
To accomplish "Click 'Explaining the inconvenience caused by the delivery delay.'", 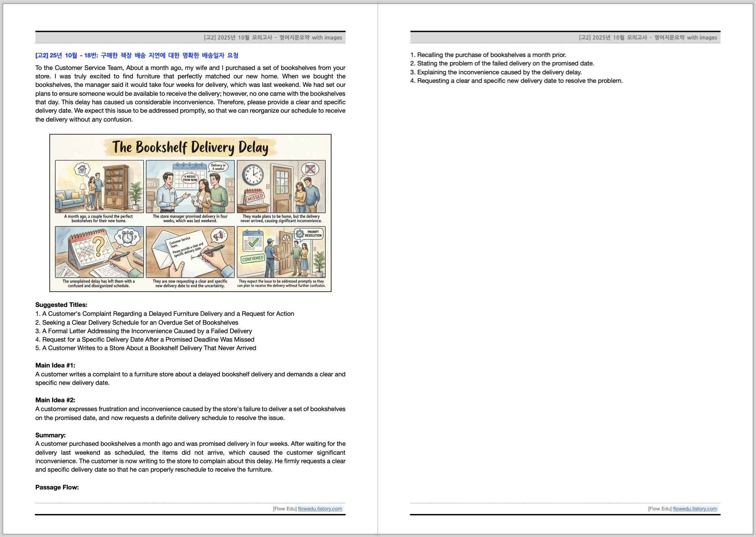I will [x=499, y=72].
